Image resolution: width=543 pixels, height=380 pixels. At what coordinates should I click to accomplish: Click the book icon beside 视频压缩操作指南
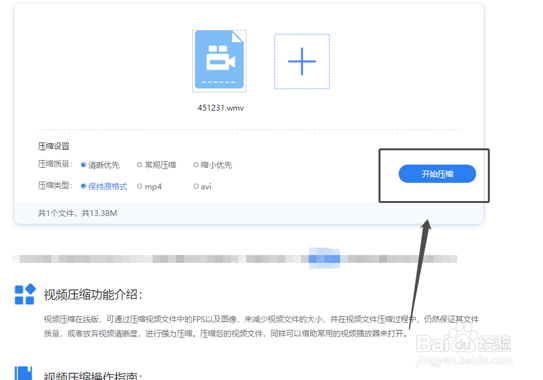pyautogui.click(x=23, y=373)
